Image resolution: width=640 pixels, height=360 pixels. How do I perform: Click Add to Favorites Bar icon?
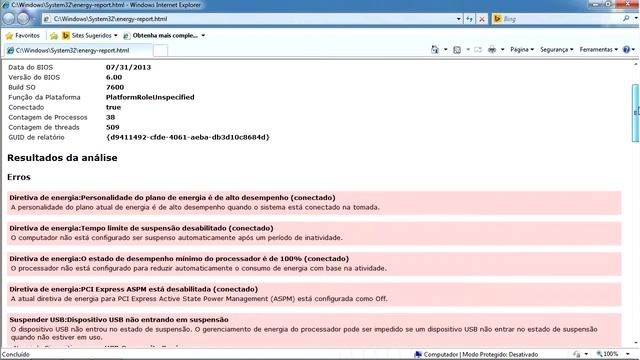pyautogui.click(x=53, y=36)
